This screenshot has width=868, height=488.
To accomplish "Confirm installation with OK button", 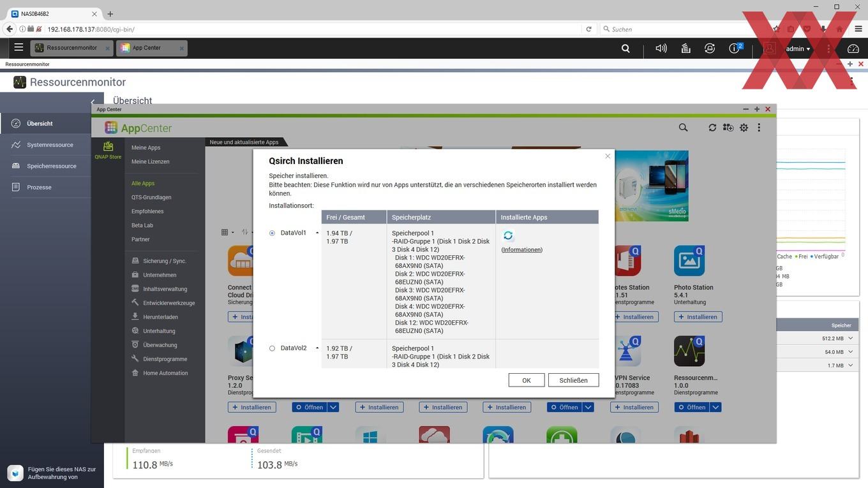I will click(527, 380).
